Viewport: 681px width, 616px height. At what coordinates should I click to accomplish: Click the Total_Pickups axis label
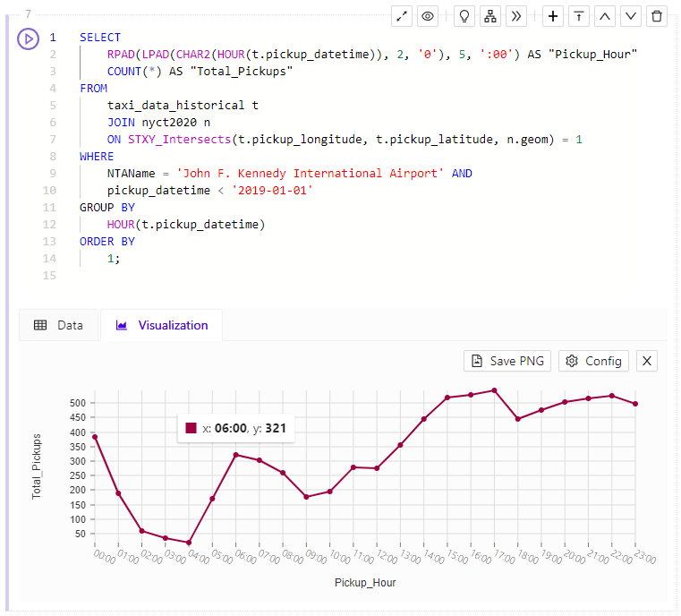37,466
